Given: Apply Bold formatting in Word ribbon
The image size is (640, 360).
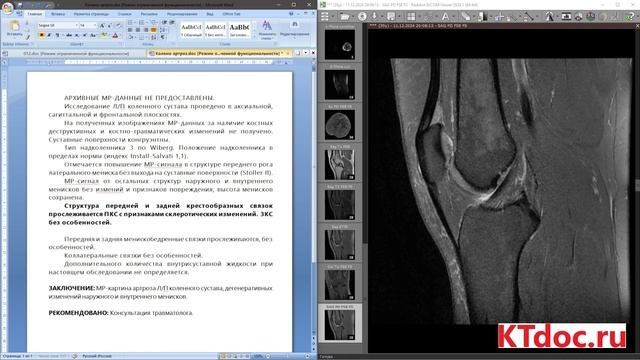Looking at the screenshot, I should pos(42,36).
